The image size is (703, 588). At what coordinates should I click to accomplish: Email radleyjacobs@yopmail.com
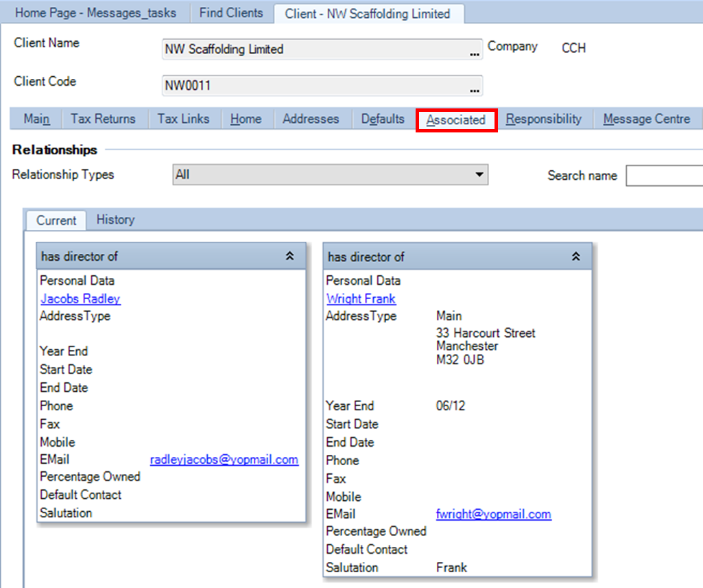[x=224, y=460]
